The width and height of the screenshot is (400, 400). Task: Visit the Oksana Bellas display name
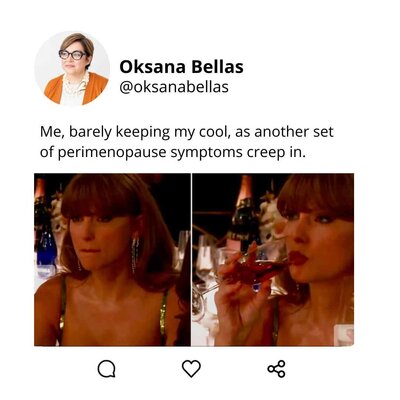(x=181, y=67)
